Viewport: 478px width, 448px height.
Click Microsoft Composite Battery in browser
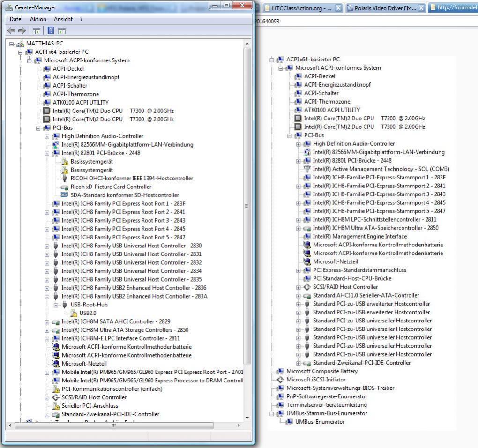pos(322,371)
